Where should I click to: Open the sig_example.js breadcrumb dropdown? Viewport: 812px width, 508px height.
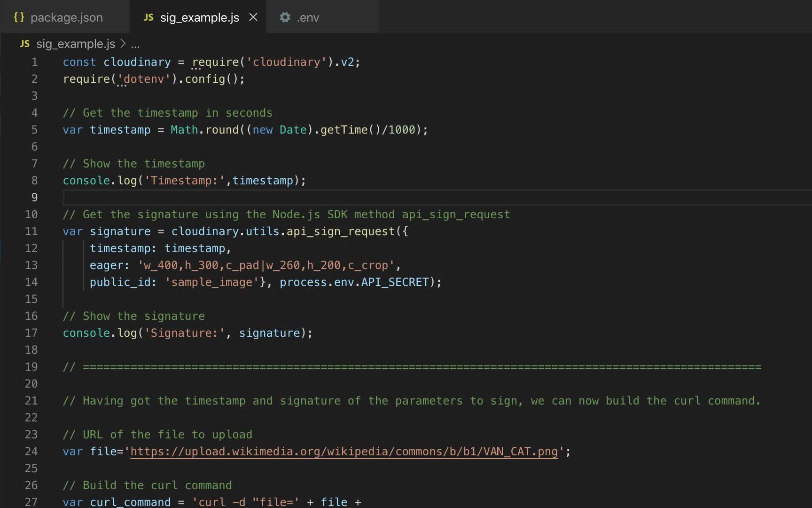[76, 44]
